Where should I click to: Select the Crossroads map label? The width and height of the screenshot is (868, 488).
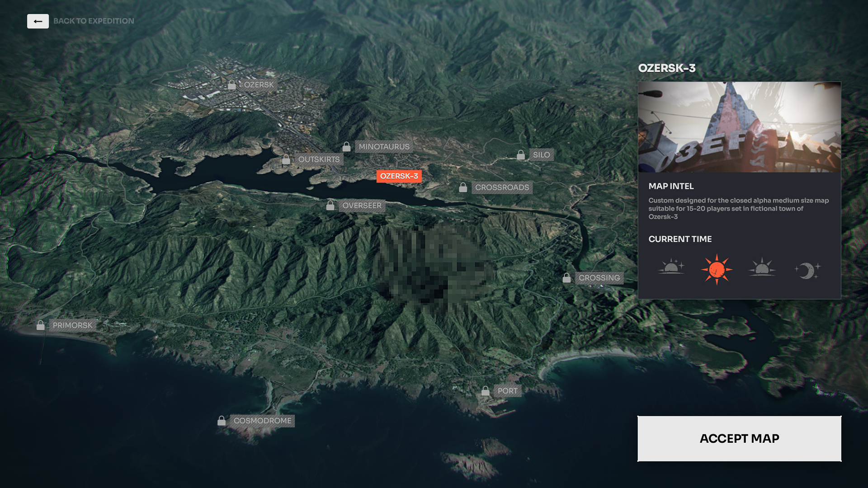502,188
